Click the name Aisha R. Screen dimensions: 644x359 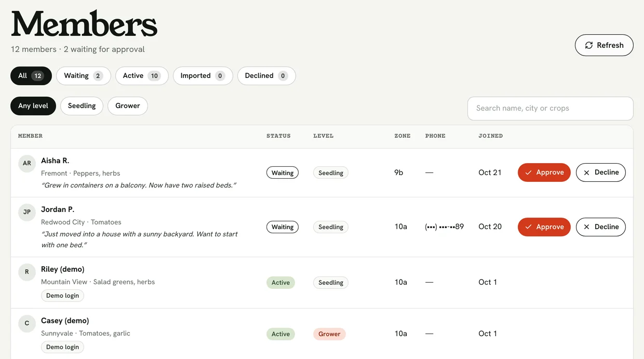coord(55,161)
